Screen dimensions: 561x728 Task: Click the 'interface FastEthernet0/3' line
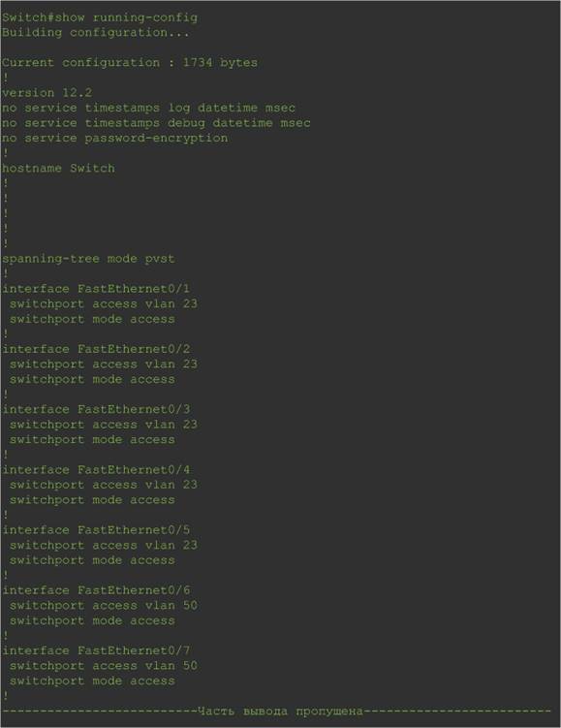point(96,409)
